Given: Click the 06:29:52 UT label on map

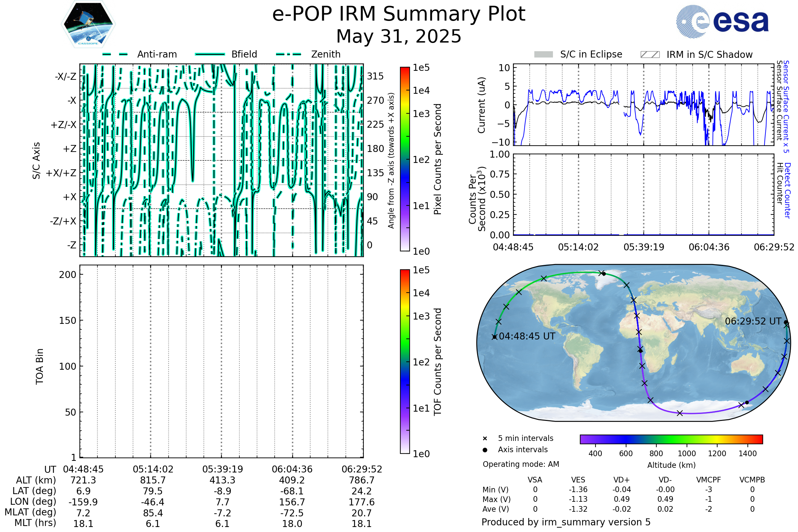Looking at the screenshot, I should (x=753, y=321).
